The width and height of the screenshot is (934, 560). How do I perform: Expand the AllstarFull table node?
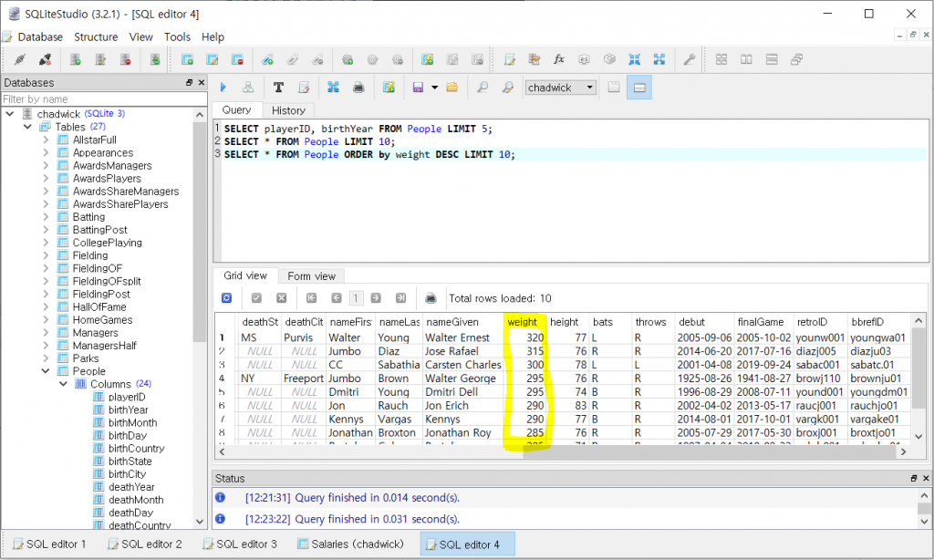tap(46, 140)
